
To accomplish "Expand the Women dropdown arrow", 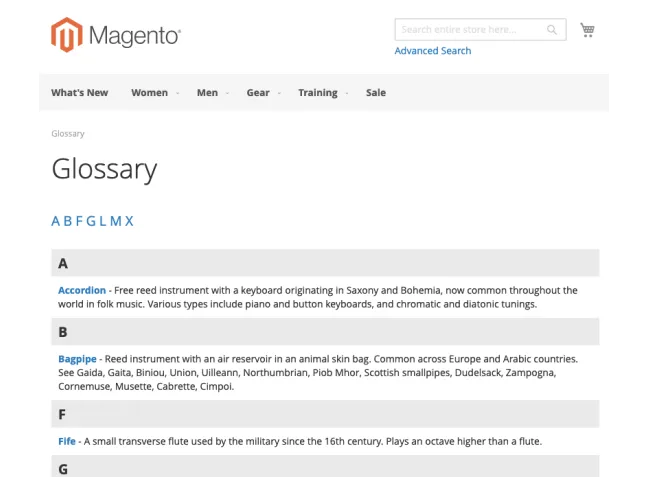I will click(x=178, y=93).
